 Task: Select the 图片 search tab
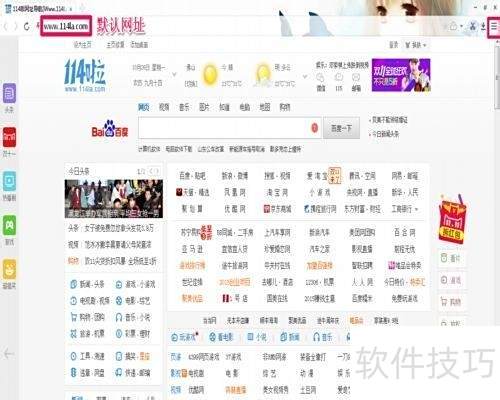coord(204,107)
